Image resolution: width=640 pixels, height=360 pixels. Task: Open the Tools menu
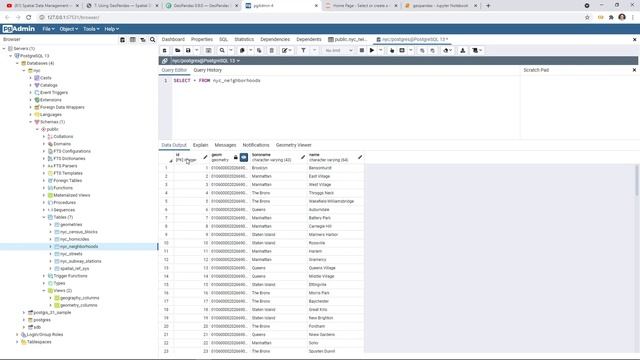tap(91, 29)
